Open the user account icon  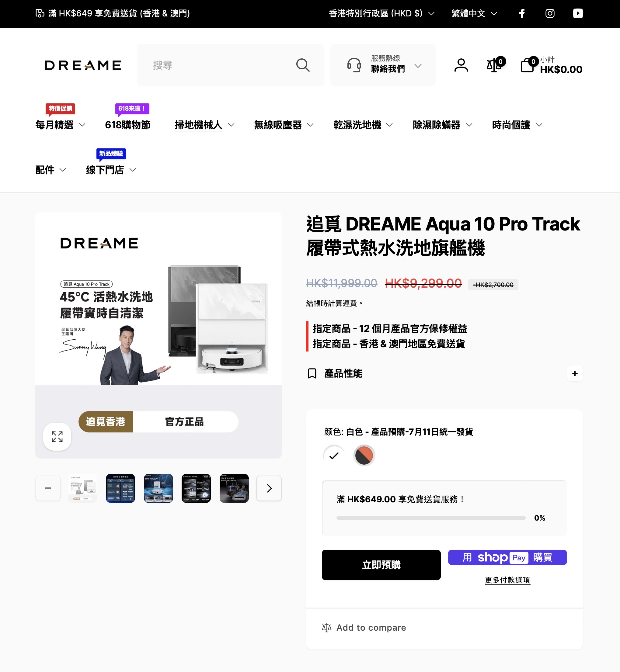coord(461,65)
